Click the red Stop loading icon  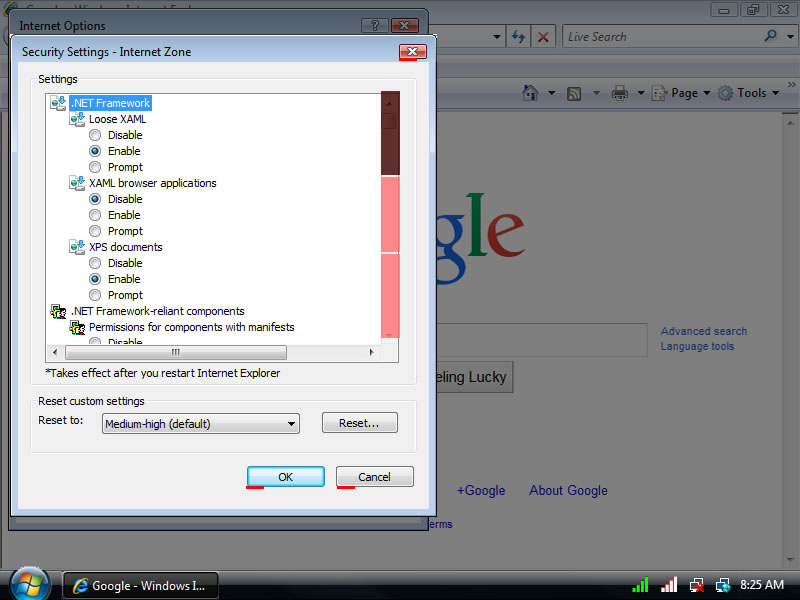pos(543,37)
